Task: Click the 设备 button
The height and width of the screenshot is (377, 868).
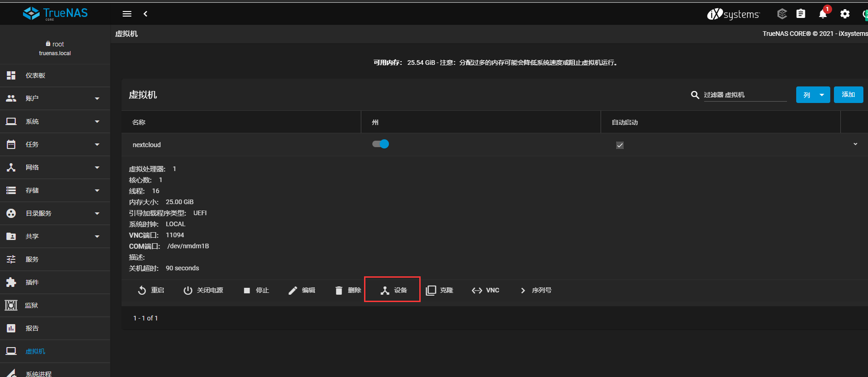Action: (x=394, y=290)
